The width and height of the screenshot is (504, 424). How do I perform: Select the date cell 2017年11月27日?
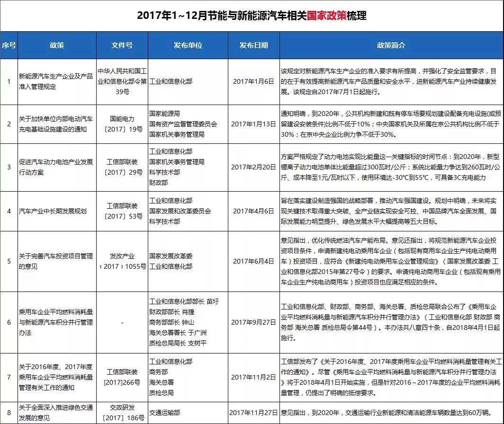[x=253, y=412]
